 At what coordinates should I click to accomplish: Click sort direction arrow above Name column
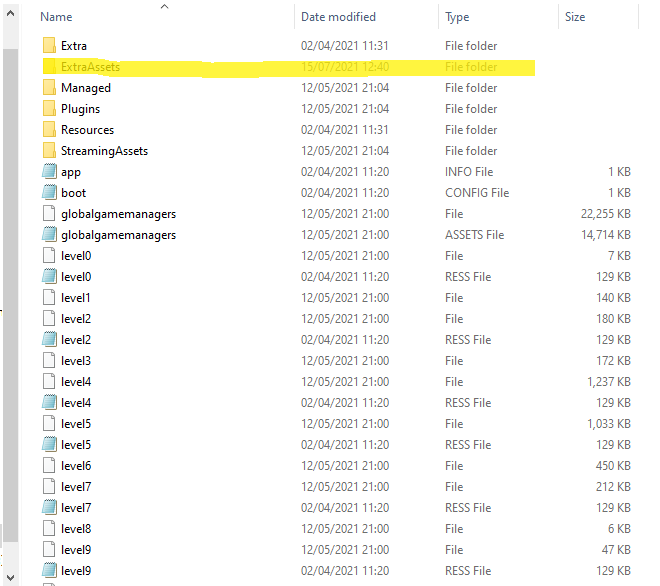pos(165,6)
